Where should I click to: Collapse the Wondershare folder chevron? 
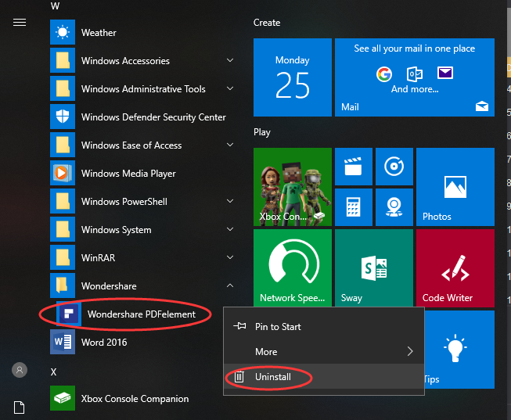tap(230, 285)
